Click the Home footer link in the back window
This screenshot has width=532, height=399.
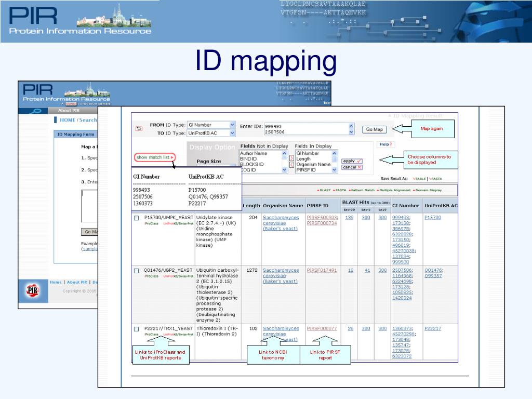(56, 282)
